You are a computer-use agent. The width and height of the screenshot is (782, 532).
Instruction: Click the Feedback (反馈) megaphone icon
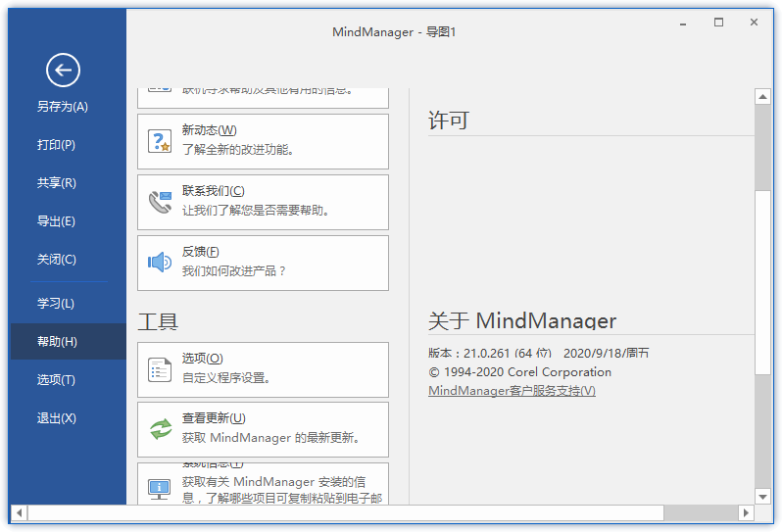pos(159,263)
